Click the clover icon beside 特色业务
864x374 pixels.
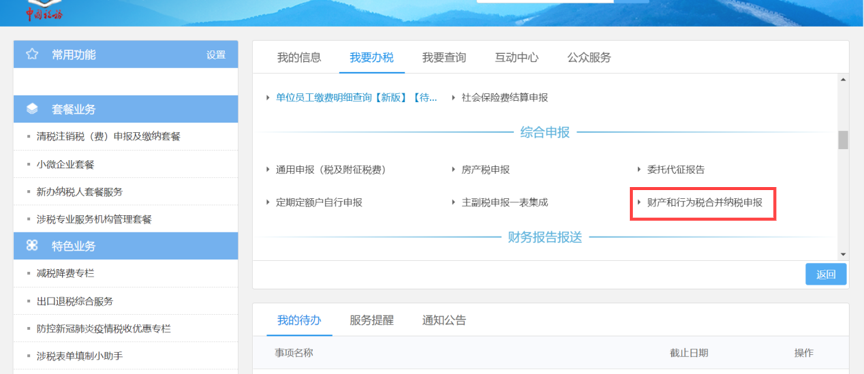(x=32, y=246)
